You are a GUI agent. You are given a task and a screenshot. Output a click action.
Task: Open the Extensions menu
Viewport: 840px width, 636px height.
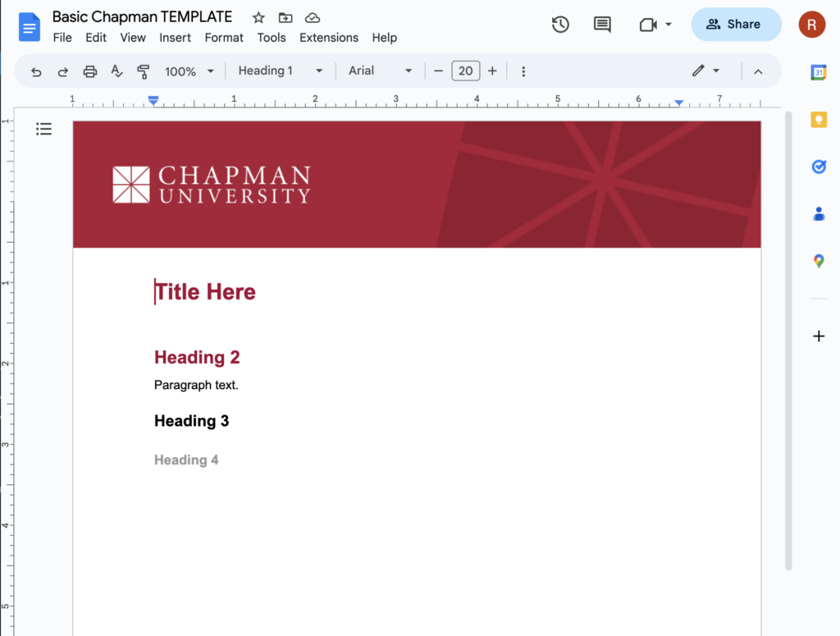coord(328,37)
